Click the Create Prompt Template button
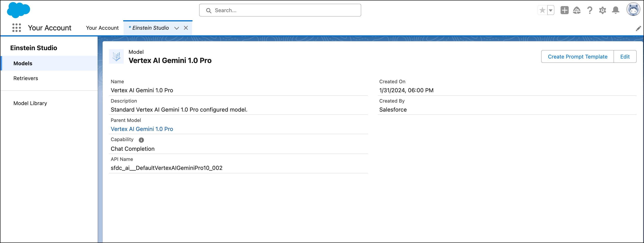This screenshot has width=644, height=243. 577,56
